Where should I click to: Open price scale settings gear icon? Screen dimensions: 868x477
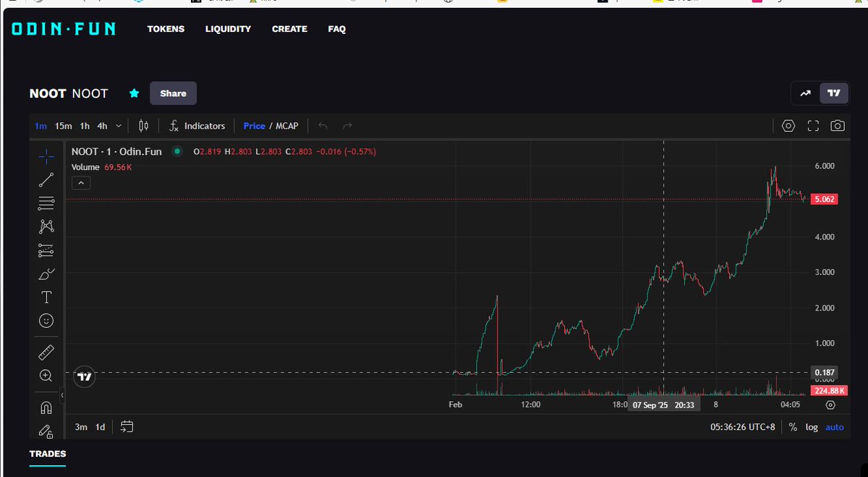click(830, 405)
